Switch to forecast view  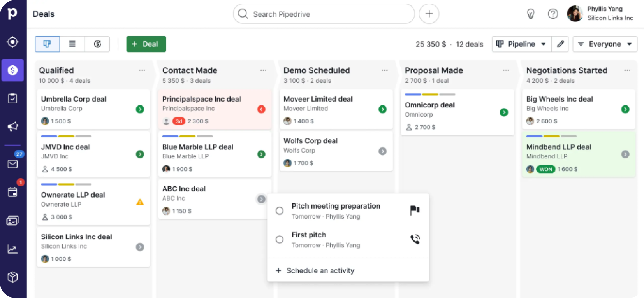point(97,44)
